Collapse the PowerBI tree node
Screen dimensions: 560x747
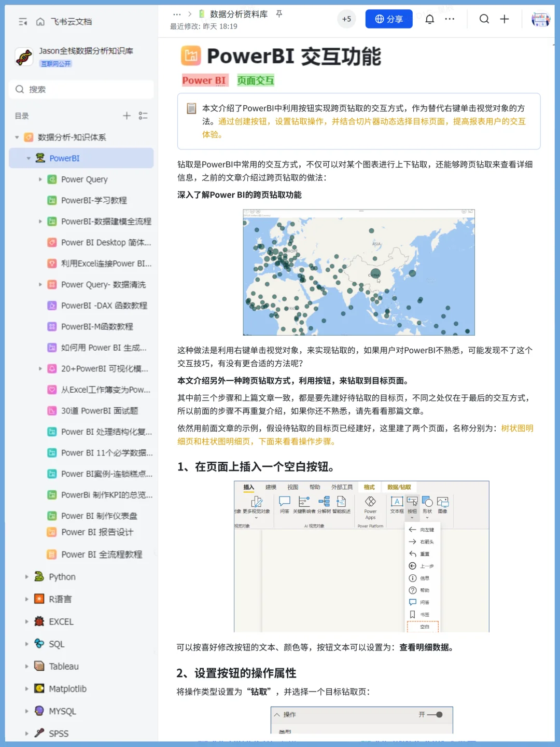[29, 158]
